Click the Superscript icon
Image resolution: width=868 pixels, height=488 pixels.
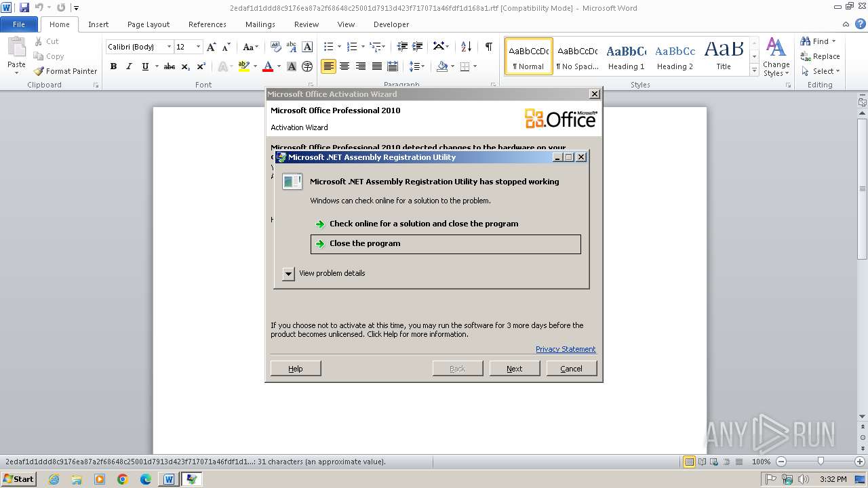coord(201,66)
